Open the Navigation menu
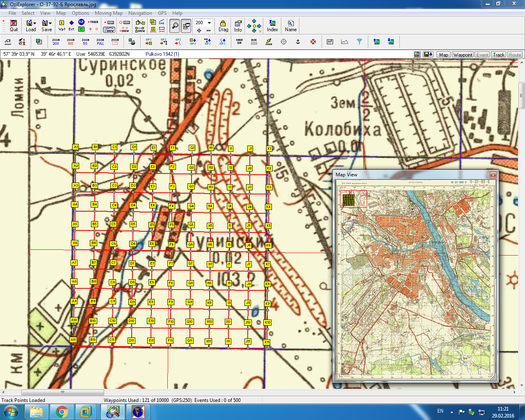The height and width of the screenshot is (420, 525). 140,13
